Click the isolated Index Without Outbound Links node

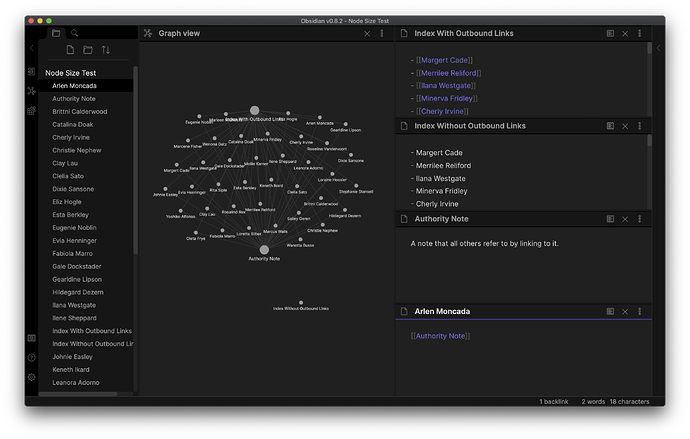coord(301,303)
